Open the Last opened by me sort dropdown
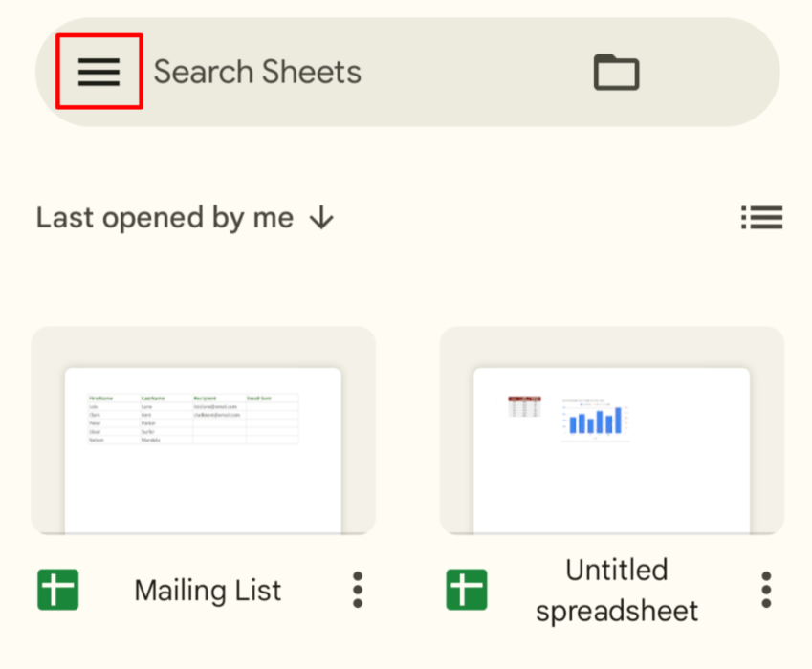The width and height of the screenshot is (812, 669). (164, 217)
